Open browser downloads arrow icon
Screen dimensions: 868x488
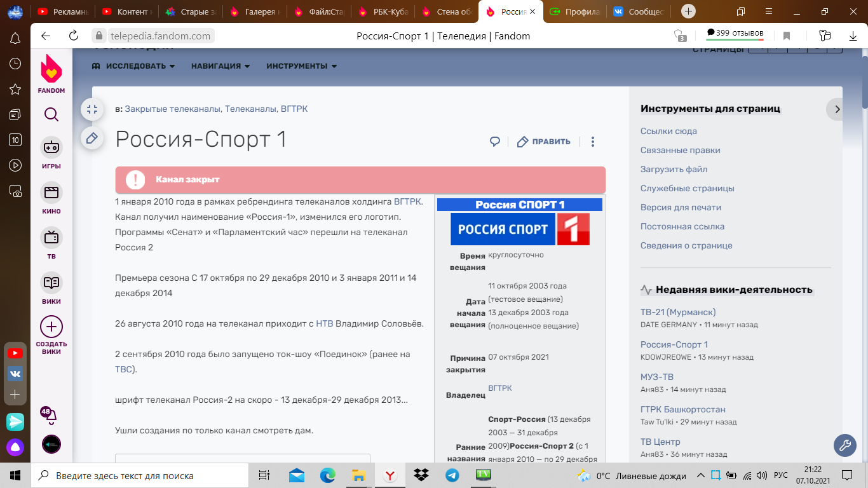point(853,36)
